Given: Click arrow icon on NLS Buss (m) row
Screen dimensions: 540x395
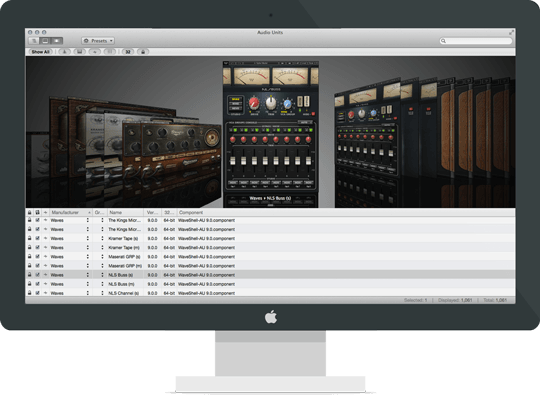Looking at the screenshot, I should 45,284.
